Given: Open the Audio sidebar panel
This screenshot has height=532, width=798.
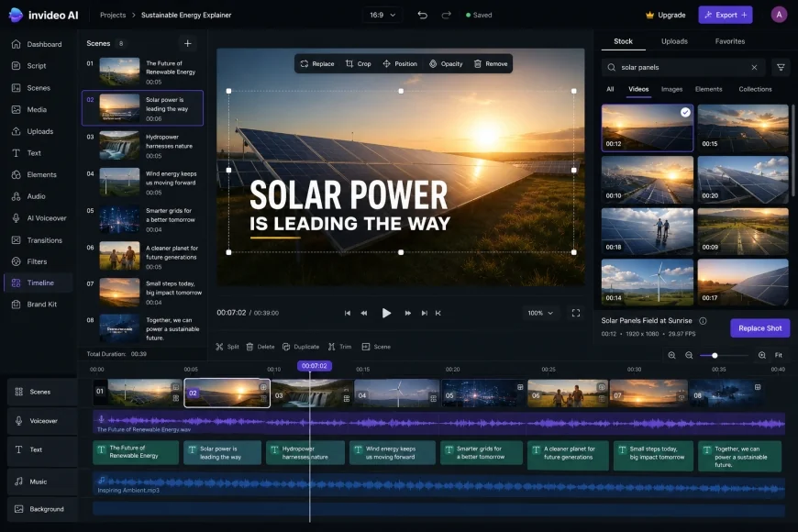Looking at the screenshot, I should tap(37, 196).
